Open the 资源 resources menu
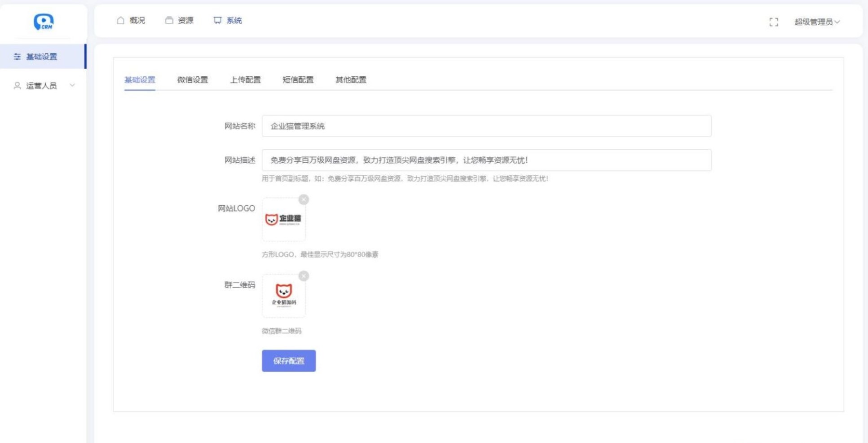 click(x=179, y=20)
